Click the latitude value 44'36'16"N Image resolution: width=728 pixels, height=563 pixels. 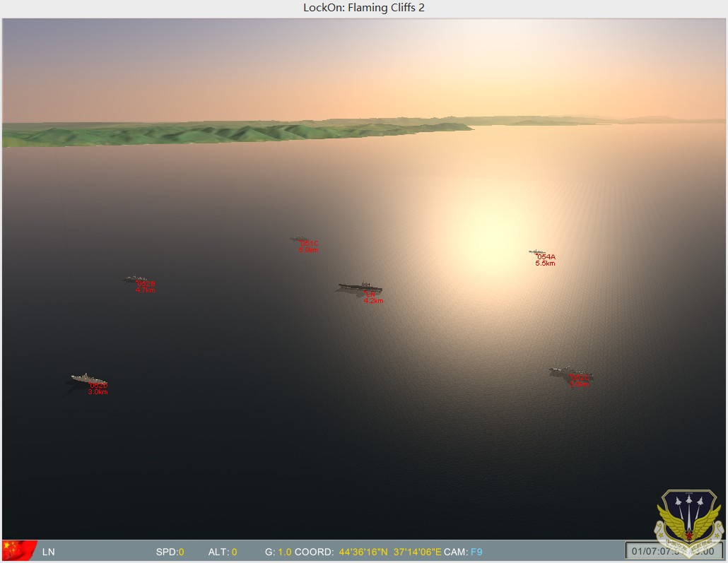pyautogui.click(x=363, y=552)
